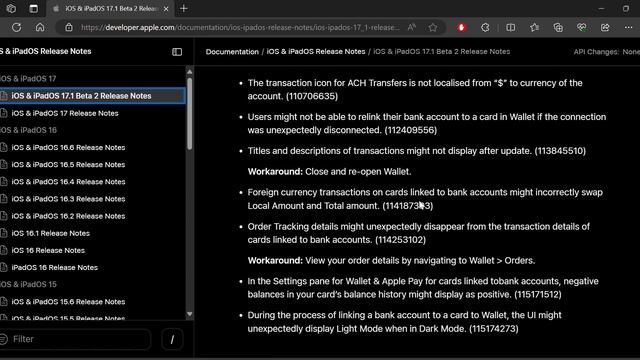Screen dimensions: 640x360
Task: Click the iOS & iPadOS 15 section heading
Action: pyautogui.click(x=28, y=284)
